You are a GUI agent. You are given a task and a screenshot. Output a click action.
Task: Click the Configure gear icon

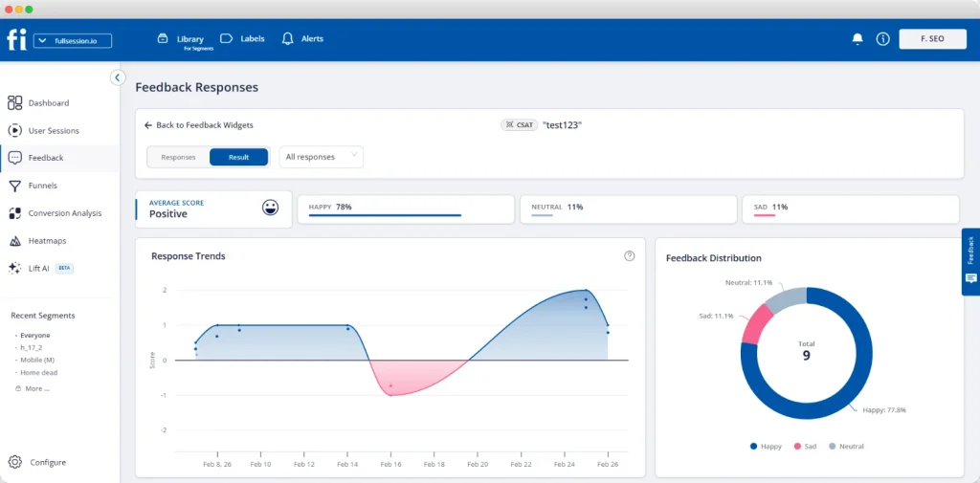15,462
